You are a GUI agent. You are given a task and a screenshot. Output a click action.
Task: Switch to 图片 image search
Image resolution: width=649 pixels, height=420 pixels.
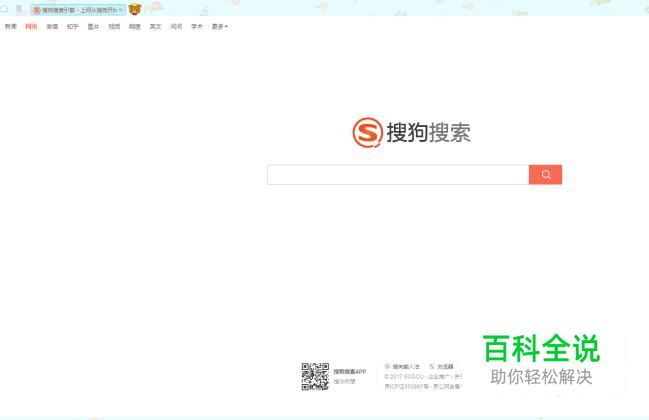tap(93, 26)
